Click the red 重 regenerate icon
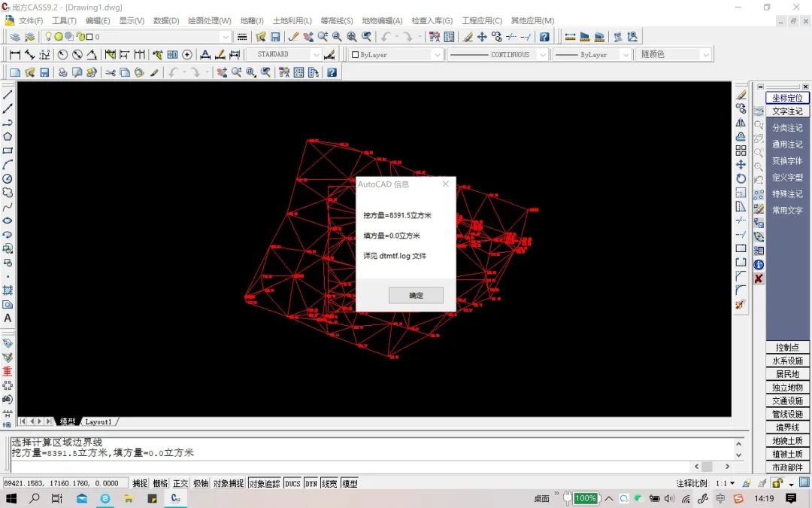This screenshot has width=812, height=508. 8,371
